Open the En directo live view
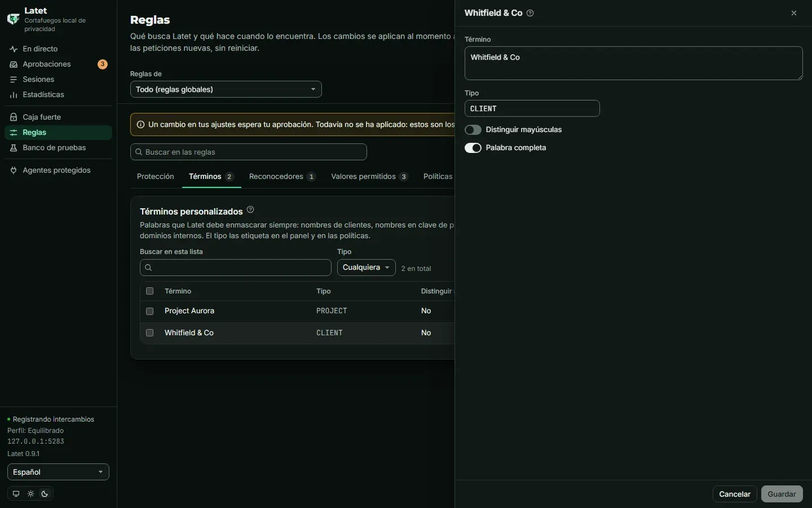Image resolution: width=812 pixels, height=508 pixels. (x=58, y=49)
